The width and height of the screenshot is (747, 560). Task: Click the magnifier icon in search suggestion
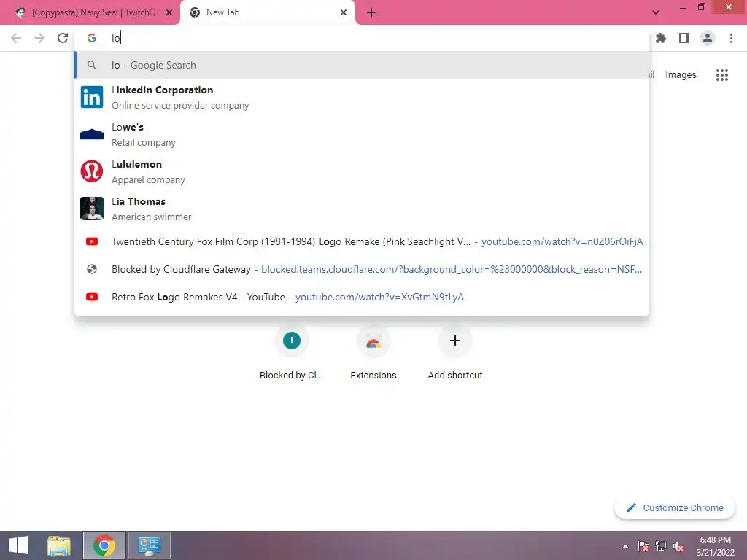tap(92, 65)
